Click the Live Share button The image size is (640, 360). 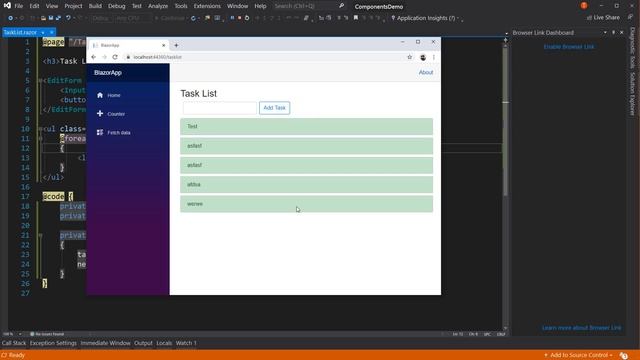pyautogui.click(x=603, y=18)
